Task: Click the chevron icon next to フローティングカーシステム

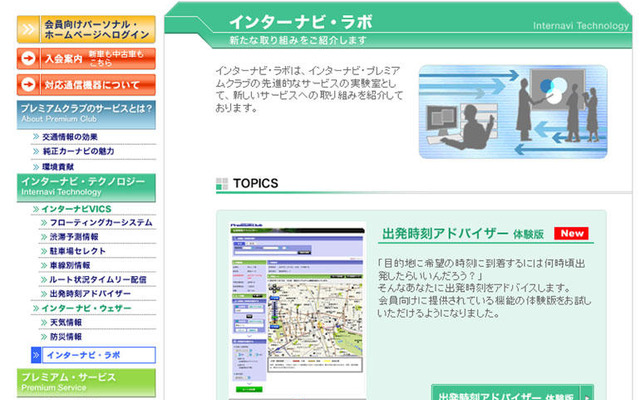Action: pos(44,223)
